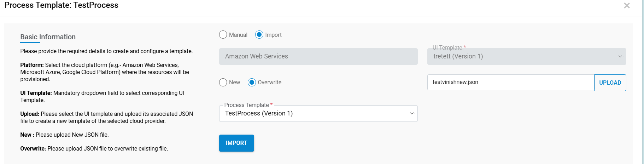Click the Overwrite help text line
Image resolution: width=644 pixels, height=164 pixels.
pos(94,148)
